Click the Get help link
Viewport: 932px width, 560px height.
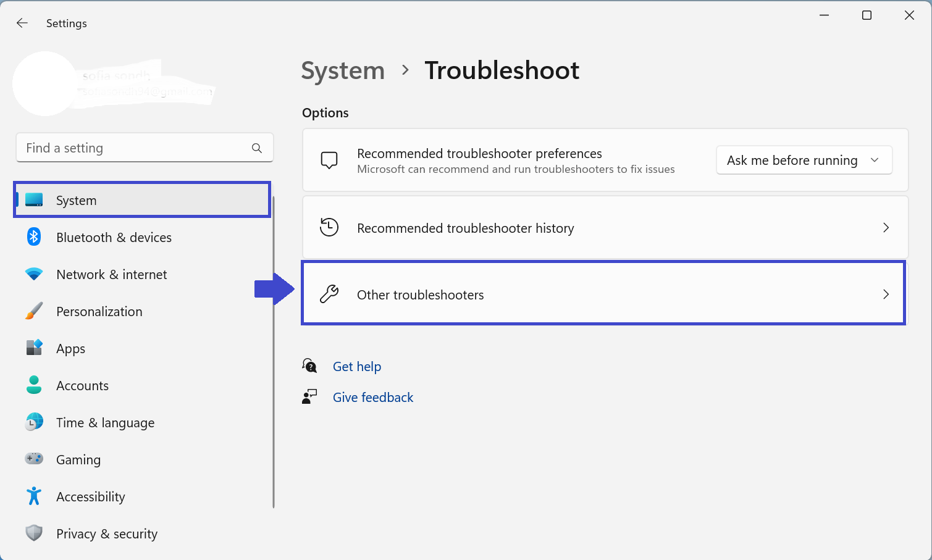coord(357,367)
